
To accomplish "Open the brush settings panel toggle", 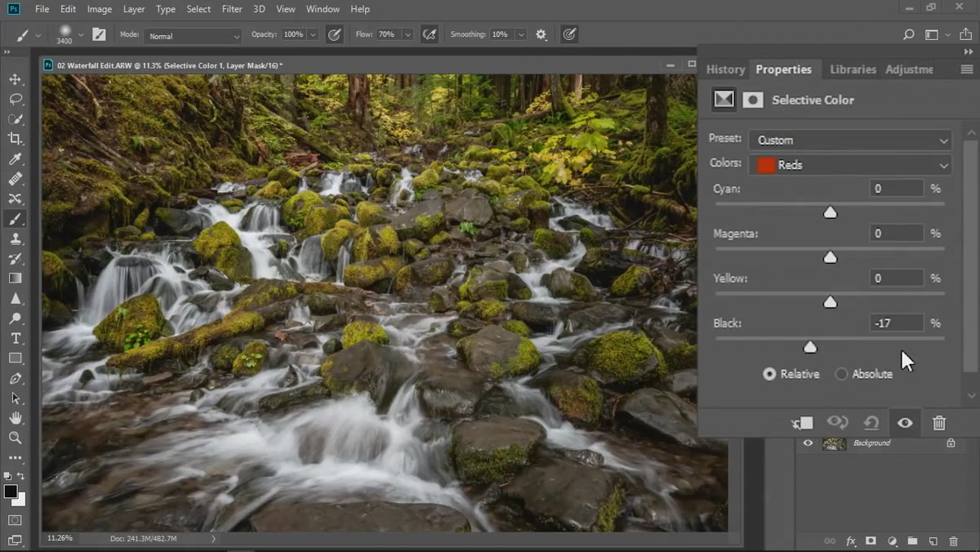I will tap(99, 34).
